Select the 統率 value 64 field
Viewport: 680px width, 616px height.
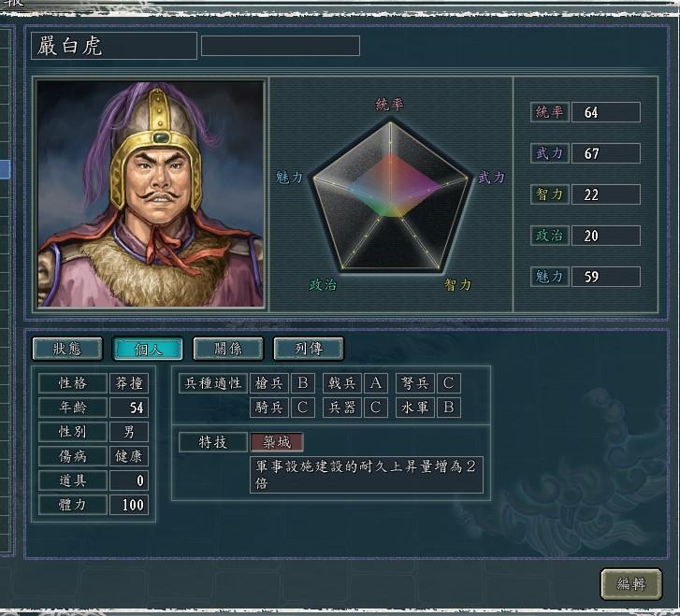click(x=606, y=112)
